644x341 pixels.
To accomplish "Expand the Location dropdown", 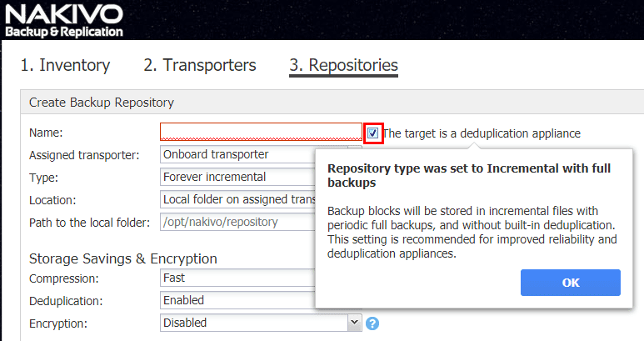I will tap(237, 199).
